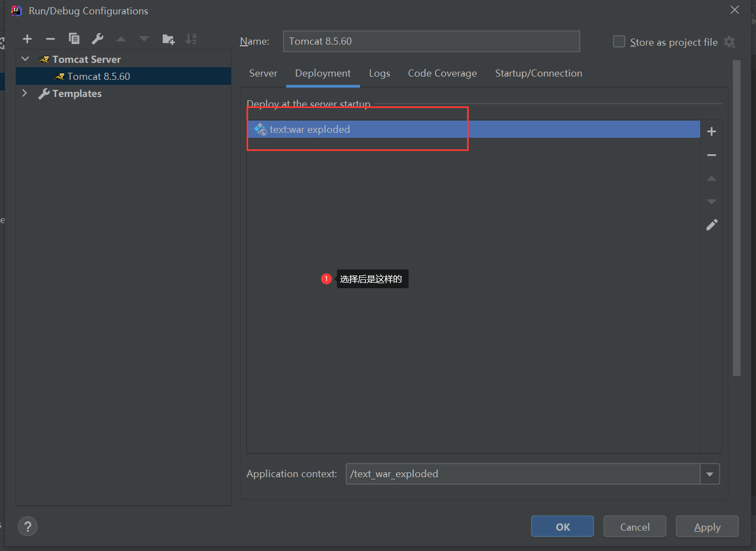Open help with question mark button
756x551 pixels.
click(x=28, y=526)
